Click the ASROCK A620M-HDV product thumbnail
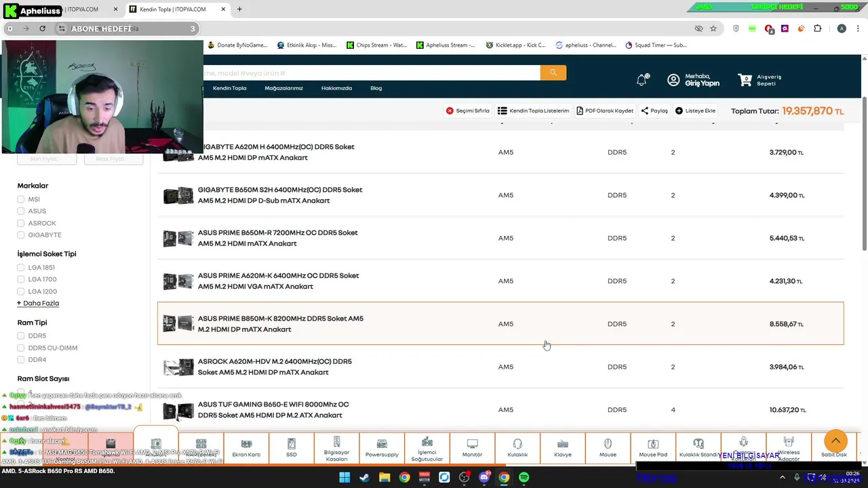 [x=178, y=367]
